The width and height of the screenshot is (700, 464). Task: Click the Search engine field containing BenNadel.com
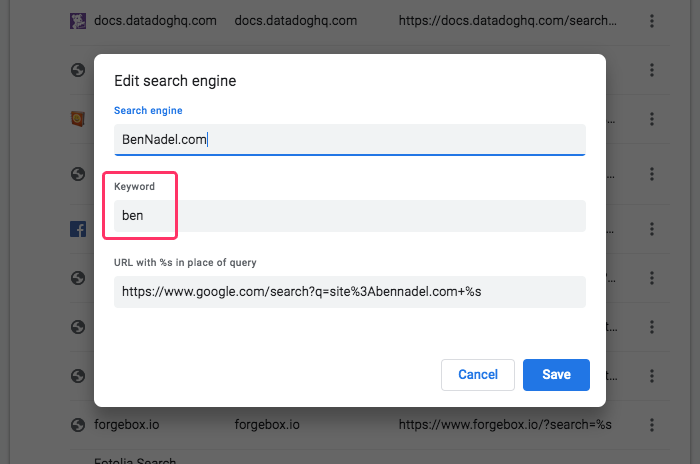pyautogui.click(x=349, y=140)
